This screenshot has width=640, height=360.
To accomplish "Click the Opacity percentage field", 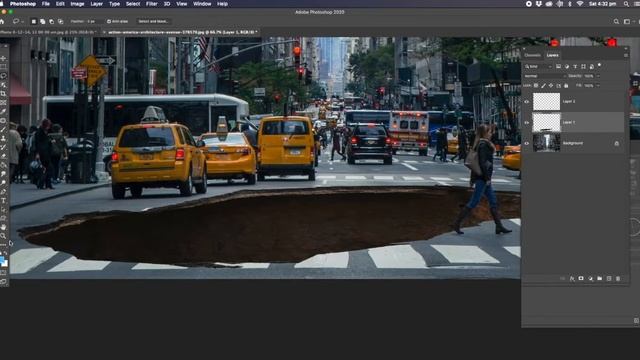I will (589, 76).
